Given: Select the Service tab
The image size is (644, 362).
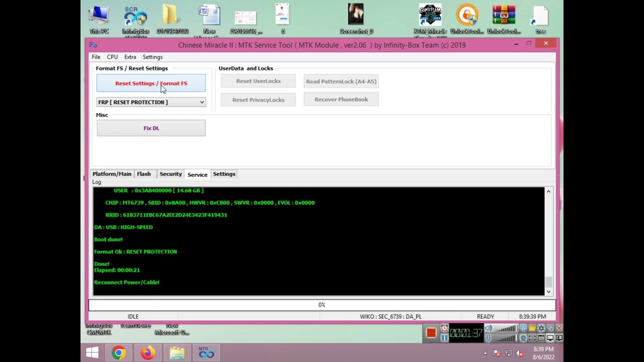Looking at the screenshot, I should [x=197, y=174].
